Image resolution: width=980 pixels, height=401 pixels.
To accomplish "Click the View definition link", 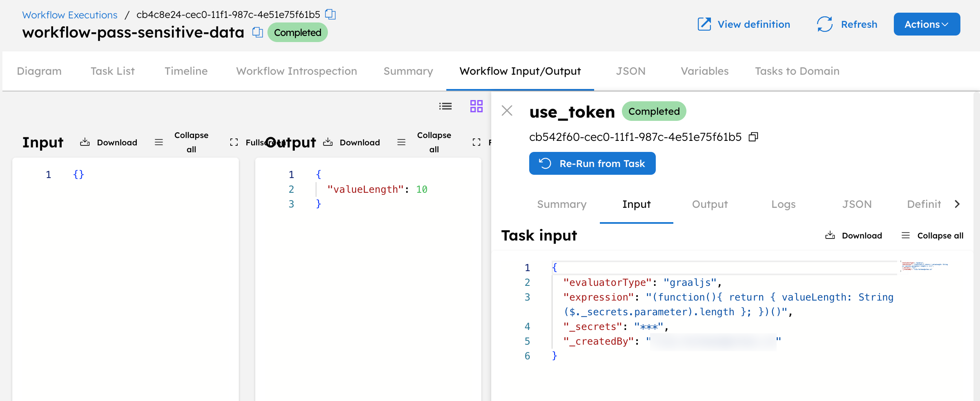I will (x=744, y=24).
